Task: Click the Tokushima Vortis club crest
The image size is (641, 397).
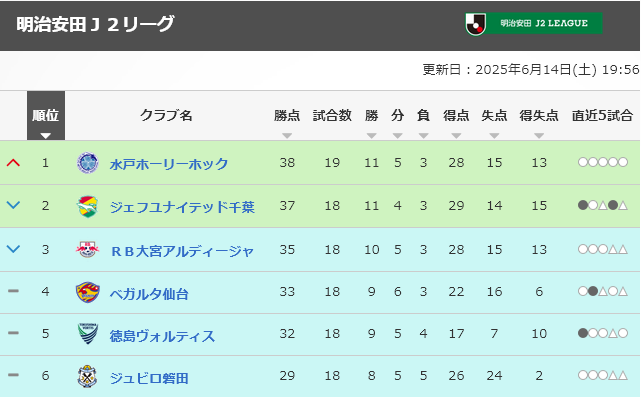Action: [87, 334]
